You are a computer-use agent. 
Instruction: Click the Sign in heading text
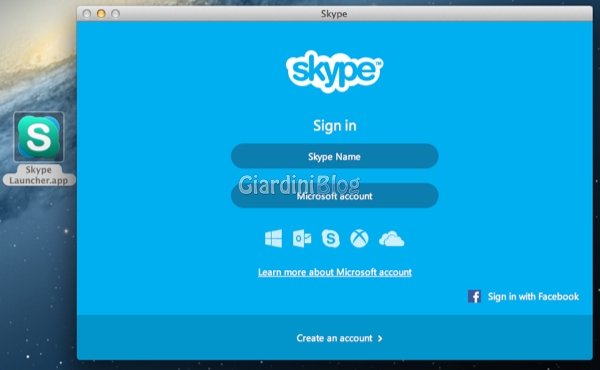[x=335, y=126]
